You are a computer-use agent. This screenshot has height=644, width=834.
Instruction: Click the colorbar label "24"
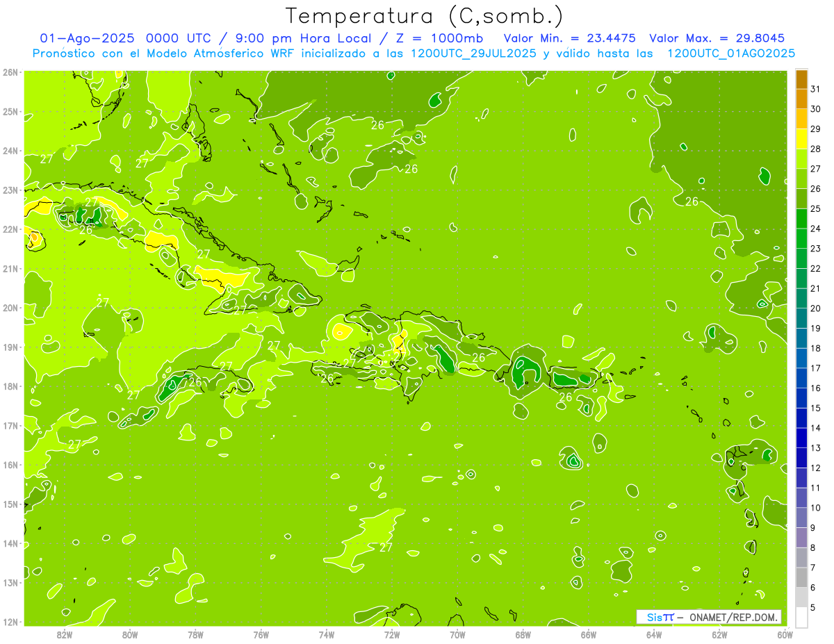coord(815,229)
